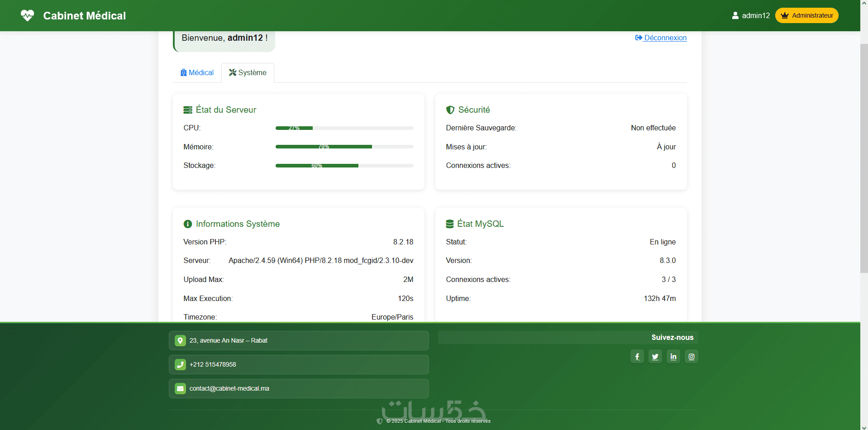The width and height of the screenshot is (868, 430).
Task: Click the Apache server string value
Action: [321, 261]
